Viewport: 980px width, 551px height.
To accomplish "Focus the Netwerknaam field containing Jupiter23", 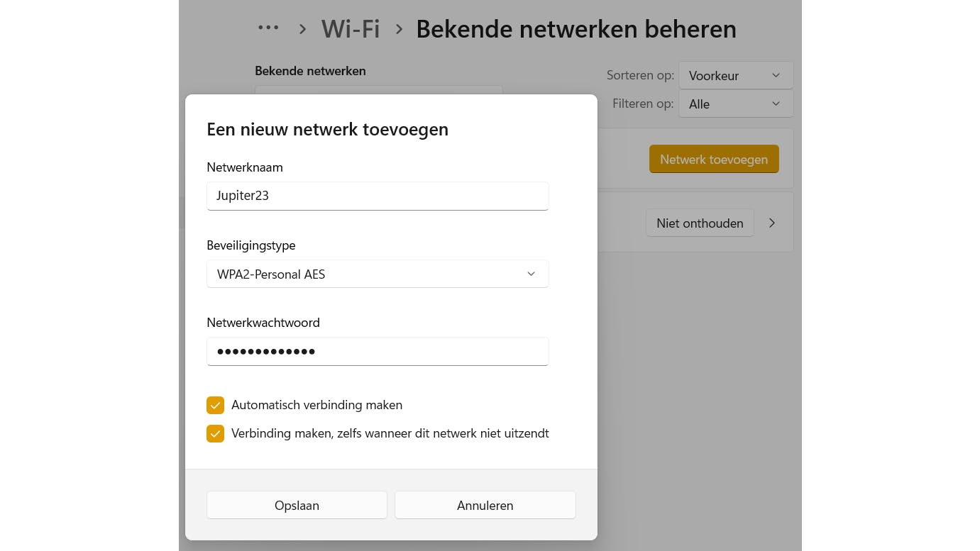I will coord(378,196).
